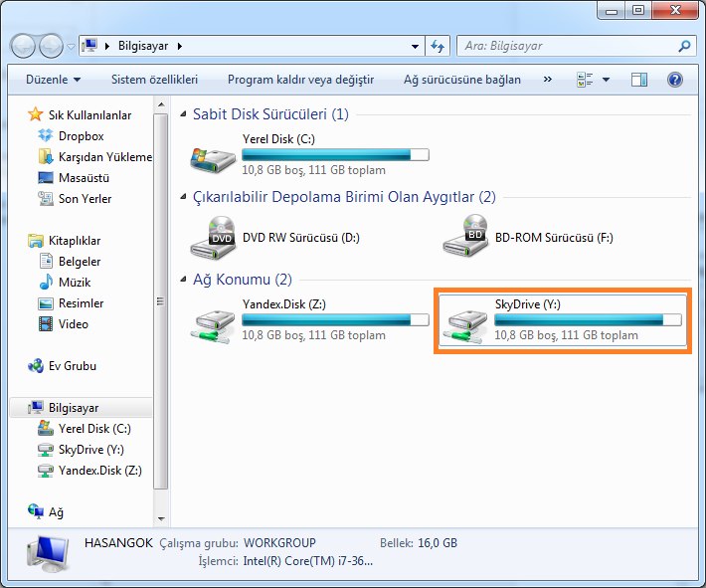The width and height of the screenshot is (706, 588).
Task: Expand the arrow before Bilgisayar in address bar
Action: 107,46
